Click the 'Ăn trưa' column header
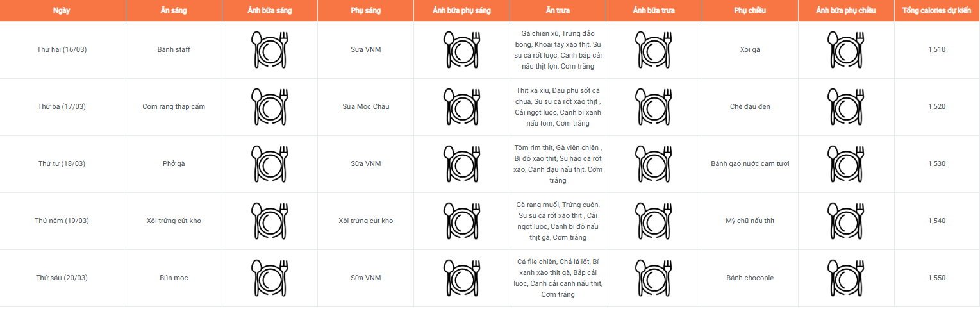Screen dimensions: 980x309 tap(558, 11)
